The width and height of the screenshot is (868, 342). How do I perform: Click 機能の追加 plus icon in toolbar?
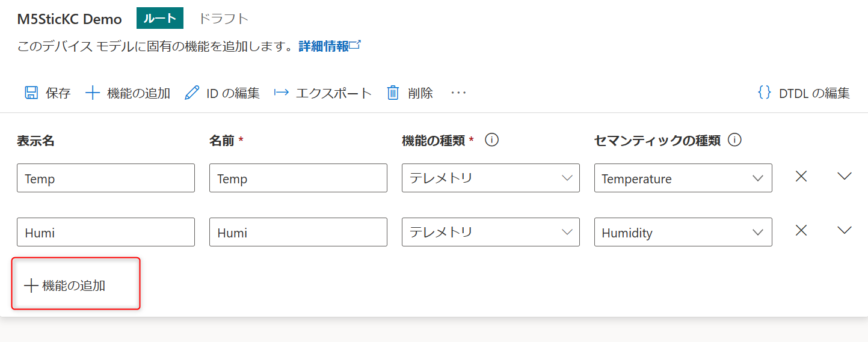93,93
